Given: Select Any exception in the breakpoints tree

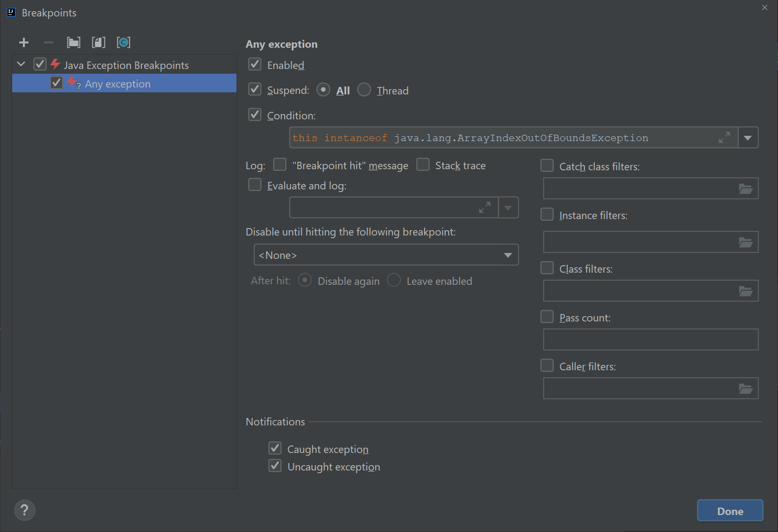Looking at the screenshot, I should (x=118, y=84).
